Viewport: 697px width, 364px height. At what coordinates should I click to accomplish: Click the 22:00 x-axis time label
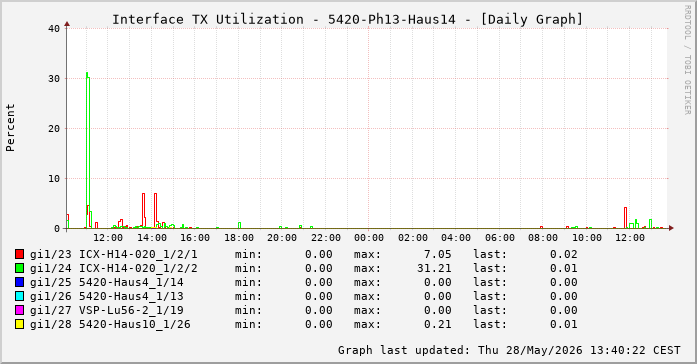point(326,238)
